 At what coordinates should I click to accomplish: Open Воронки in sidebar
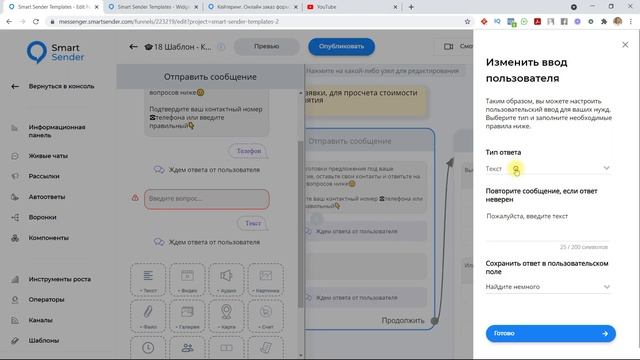click(x=42, y=217)
